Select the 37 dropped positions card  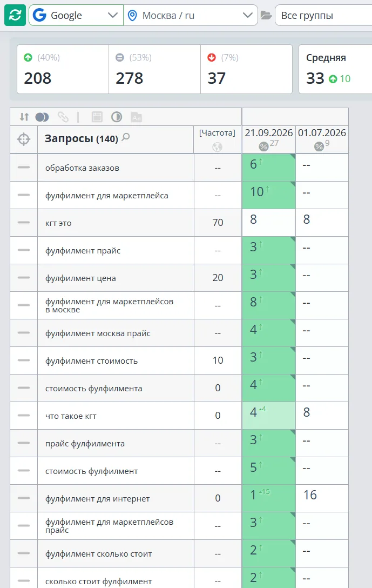(247, 69)
